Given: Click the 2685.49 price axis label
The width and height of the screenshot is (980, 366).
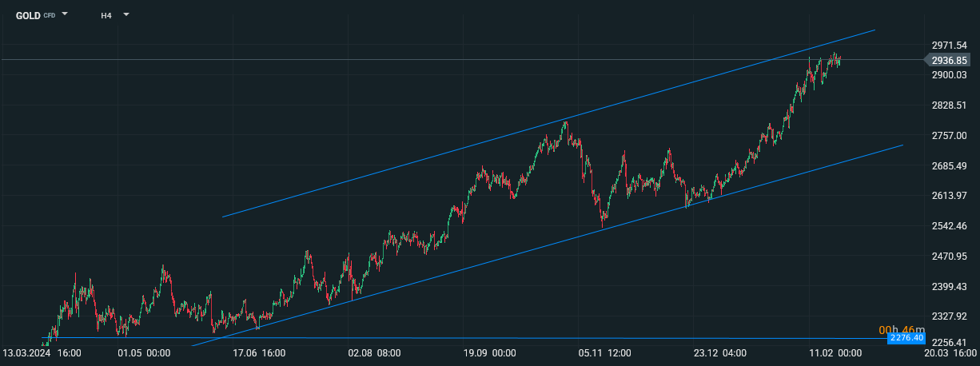Looking at the screenshot, I should click(949, 165).
